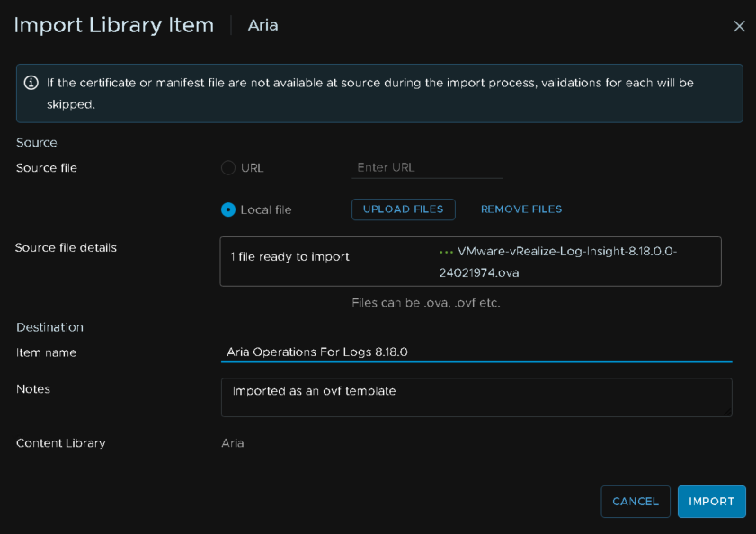Image resolution: width=756 pixels, height=534 pixels.
Task: Click the '1 file ready to import' text
Action: pyautogui.click(x=289, y=256)
